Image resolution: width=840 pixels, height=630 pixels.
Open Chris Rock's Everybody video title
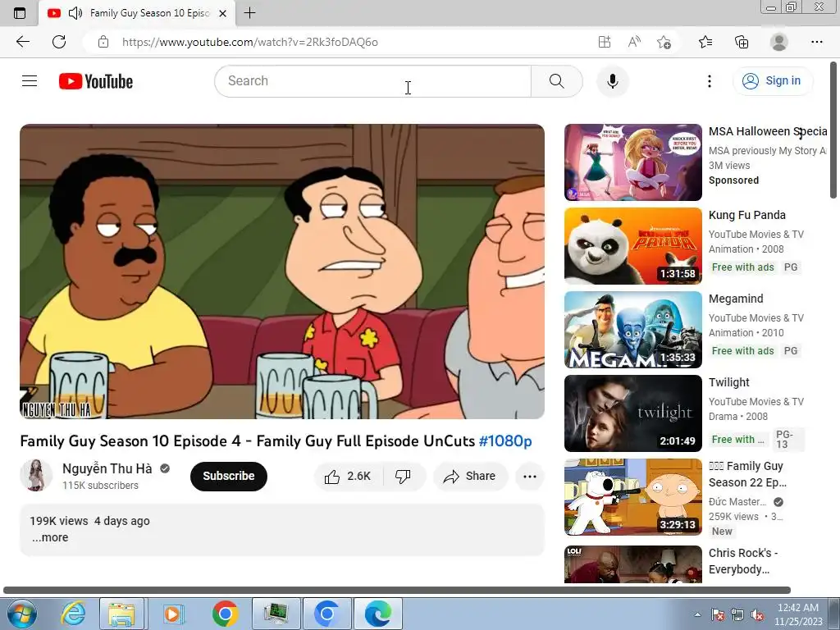pos(743,561)
